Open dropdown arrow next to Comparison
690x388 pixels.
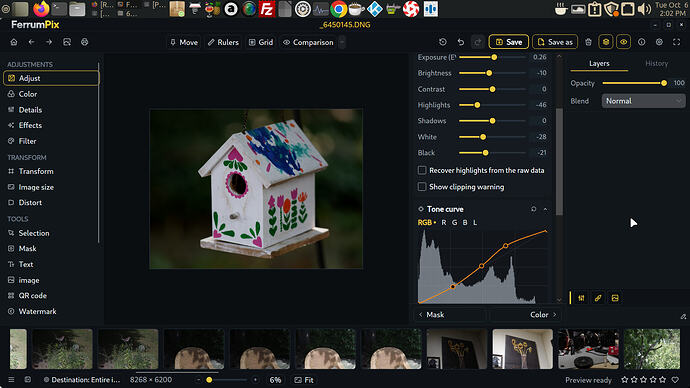click(342, 42)
